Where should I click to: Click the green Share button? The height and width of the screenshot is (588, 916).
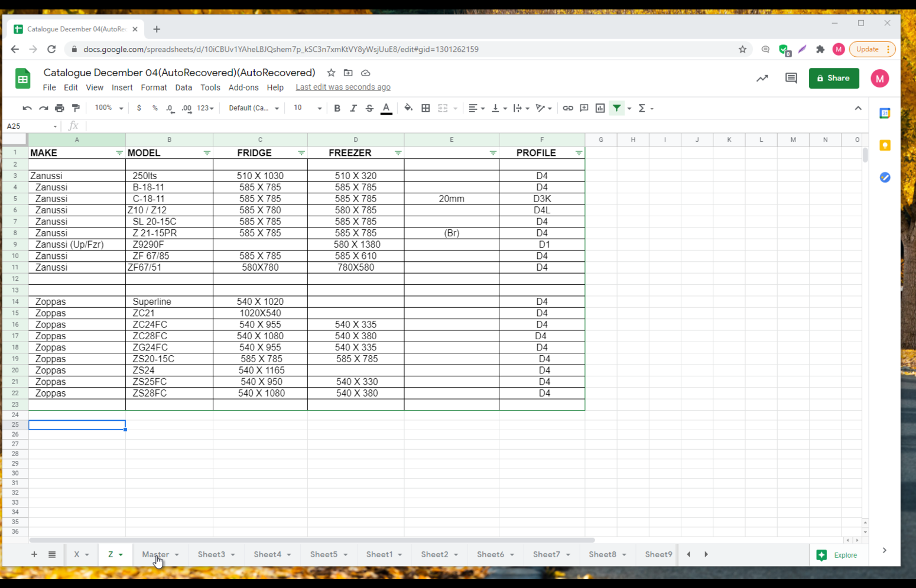tap(833, 78)
